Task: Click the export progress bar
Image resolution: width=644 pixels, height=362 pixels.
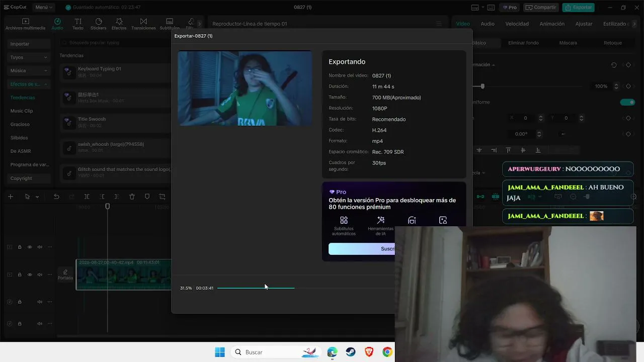Action: coord(306,288)
